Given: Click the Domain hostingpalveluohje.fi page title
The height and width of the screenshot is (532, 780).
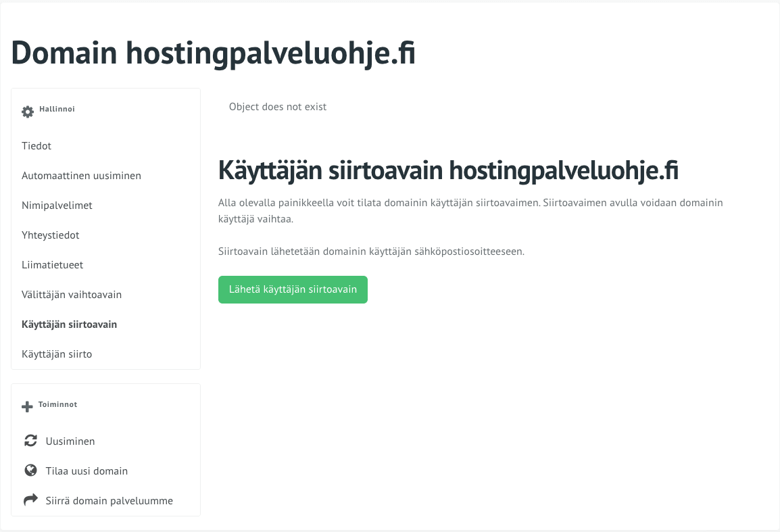Looking at the screenshot, I should (214, 53).
